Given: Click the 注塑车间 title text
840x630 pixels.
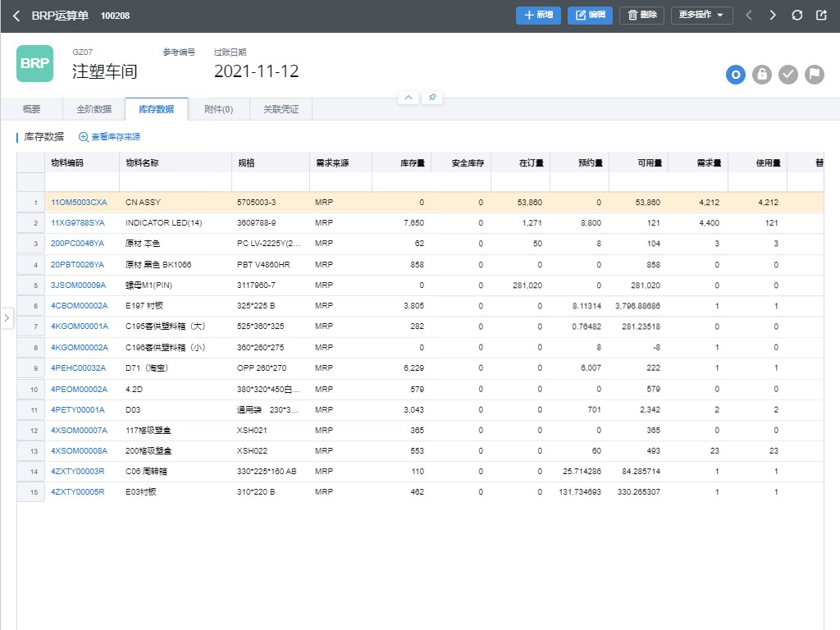Looking at the screenshot, I should (104, 71).
